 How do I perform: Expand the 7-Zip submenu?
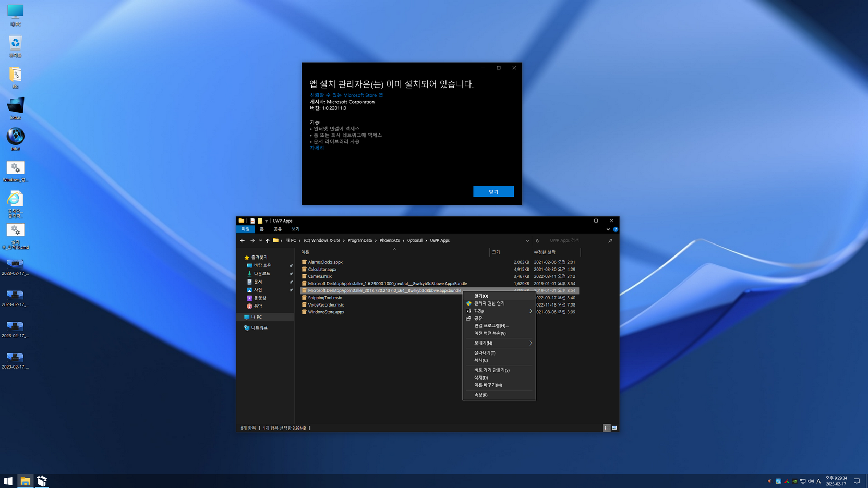point(531,311)
